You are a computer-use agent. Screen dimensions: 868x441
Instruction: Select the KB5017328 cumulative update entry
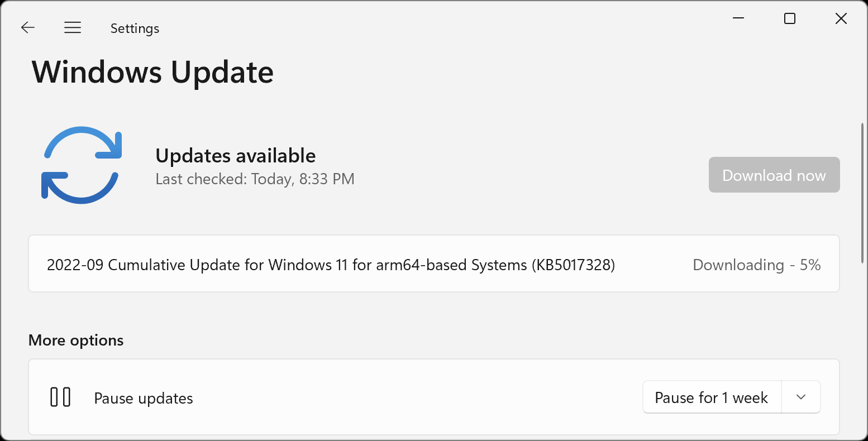tap(331, 265)
